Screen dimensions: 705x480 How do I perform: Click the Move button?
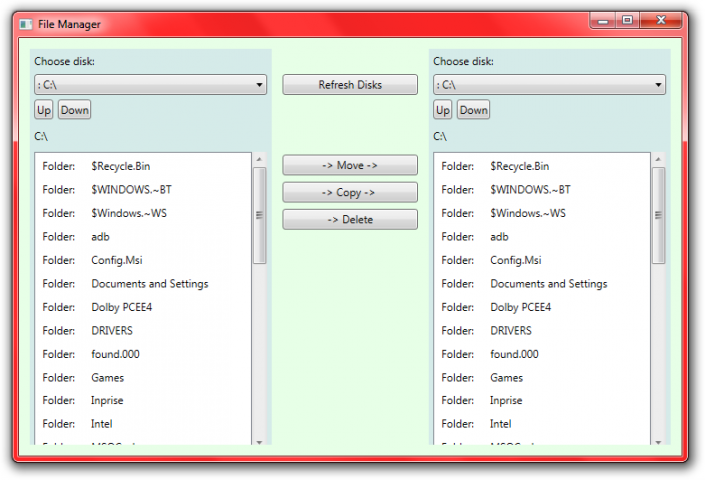click(350, 165)
